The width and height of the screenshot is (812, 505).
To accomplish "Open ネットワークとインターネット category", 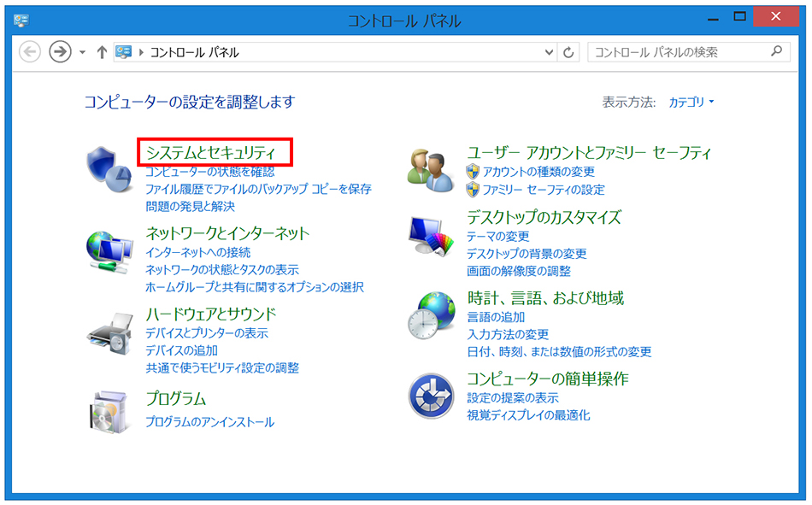I will pyautogui.click(x=227, y=233).
